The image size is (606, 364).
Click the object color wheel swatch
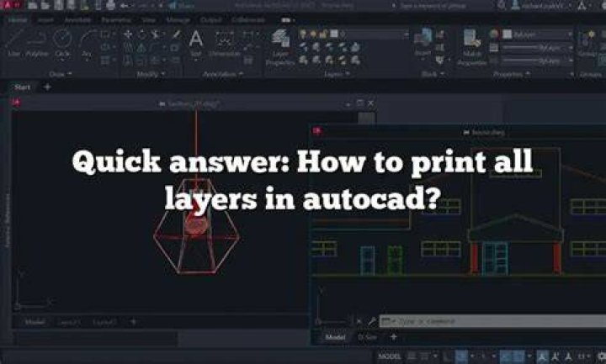click(x=494, y=34)
